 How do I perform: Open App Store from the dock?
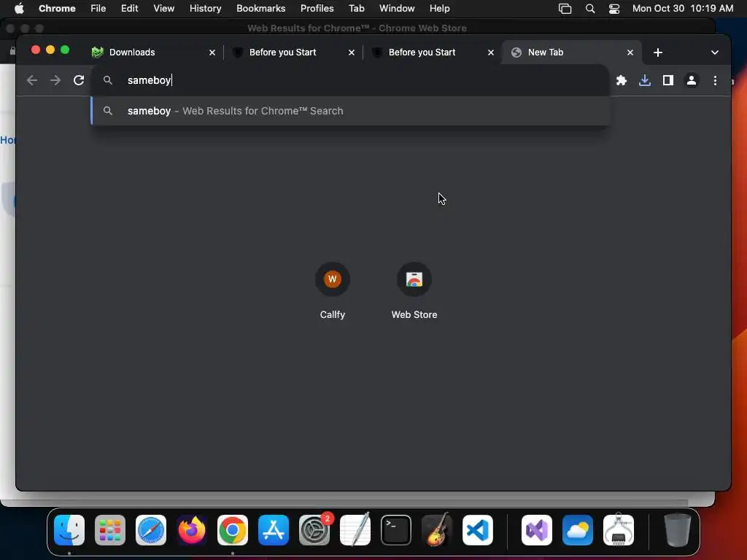pos(274,530)
